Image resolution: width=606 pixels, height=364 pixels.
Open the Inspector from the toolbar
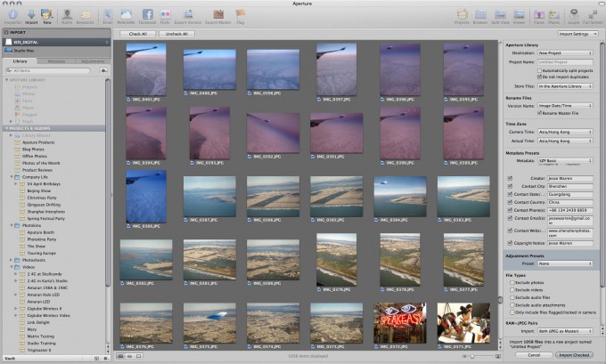12,15
